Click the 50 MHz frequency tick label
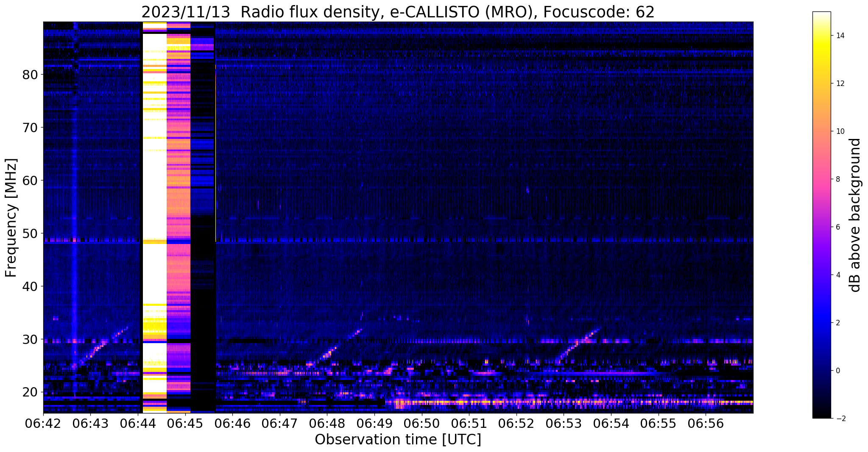The width and height of the screenshot is (868, 452). tap(30, 233)
